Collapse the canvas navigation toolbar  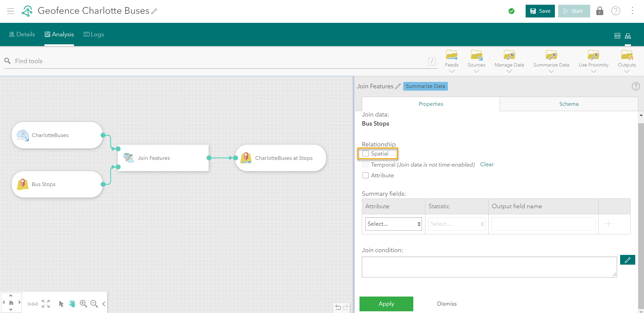point(104,304)
